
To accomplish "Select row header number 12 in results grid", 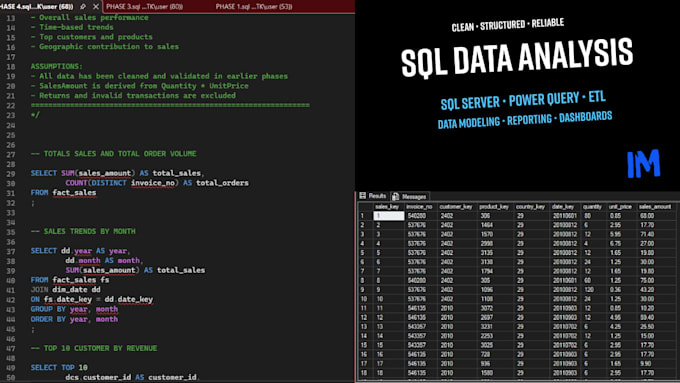I will pos(363,318).
